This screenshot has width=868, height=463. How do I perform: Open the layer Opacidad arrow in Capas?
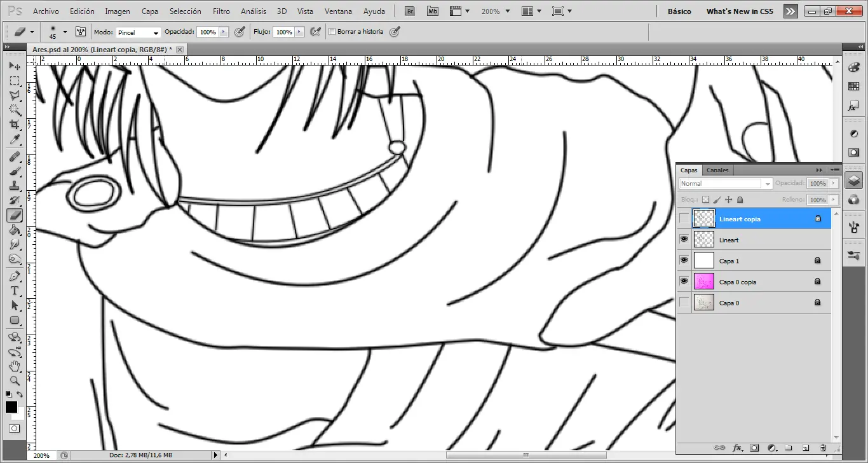pyautogui.click(x=833, y=183)
